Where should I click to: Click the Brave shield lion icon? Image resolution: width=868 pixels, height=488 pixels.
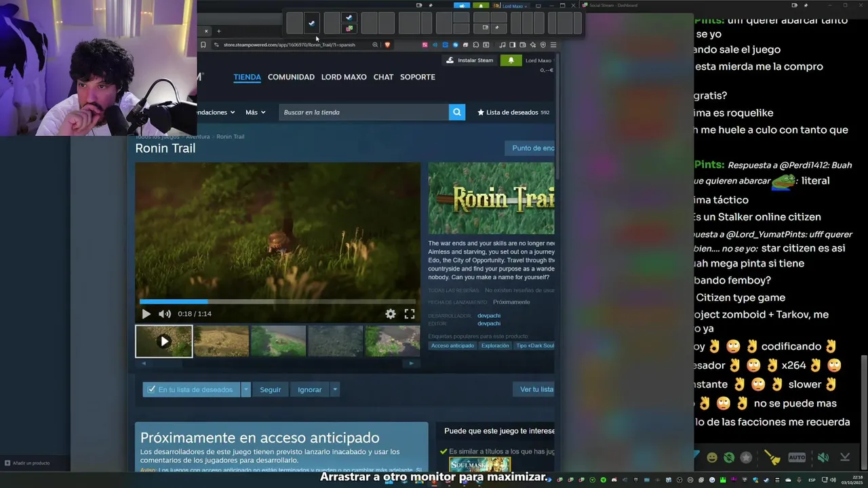387,45
